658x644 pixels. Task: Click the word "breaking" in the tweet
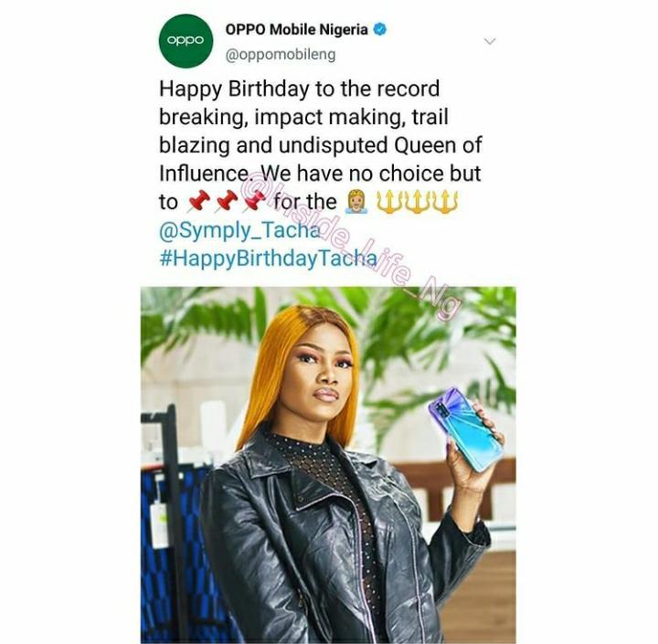[x=200, y=118]
